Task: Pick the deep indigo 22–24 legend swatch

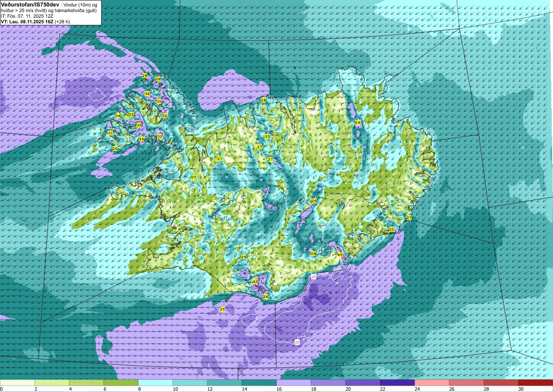Action: pos(397,383)
